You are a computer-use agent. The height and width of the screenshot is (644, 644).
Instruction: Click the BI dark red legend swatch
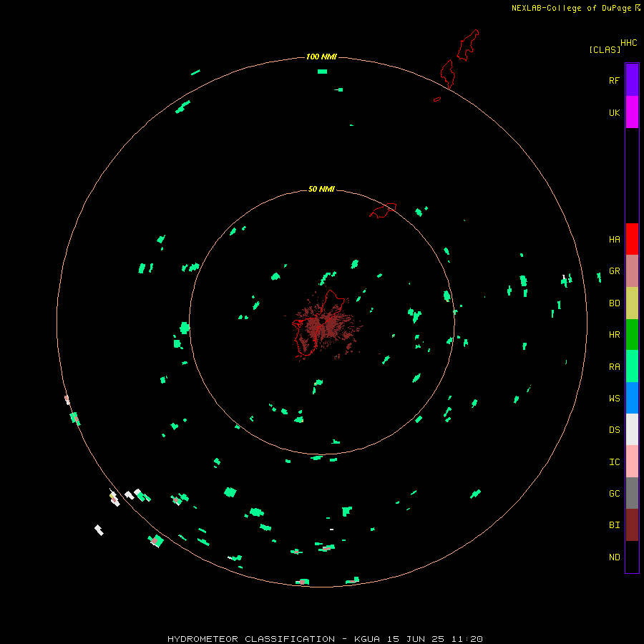pos(632,525)
